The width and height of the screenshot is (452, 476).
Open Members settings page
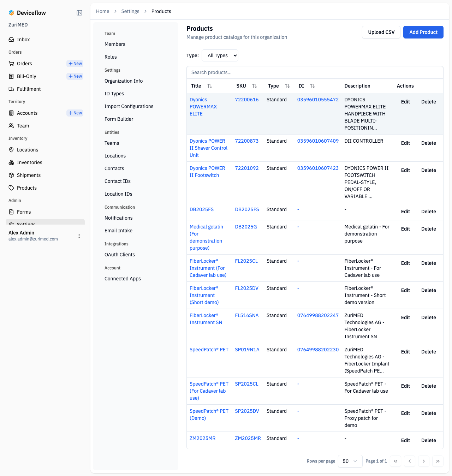click(x=115, y=44)
